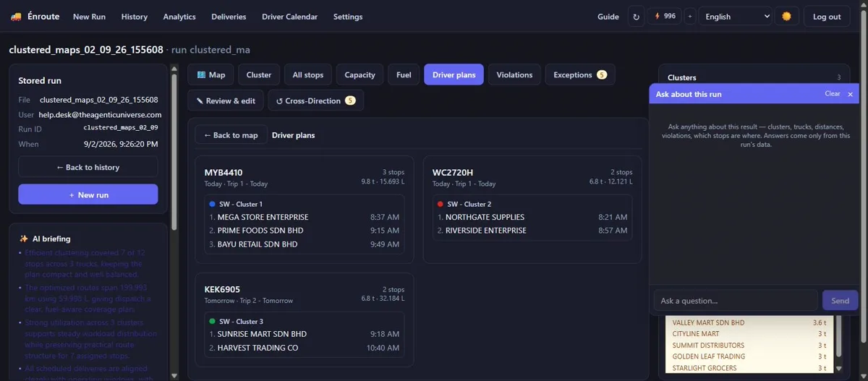
Task: Click the Review & edit button
Action: [x=226, y=100]
